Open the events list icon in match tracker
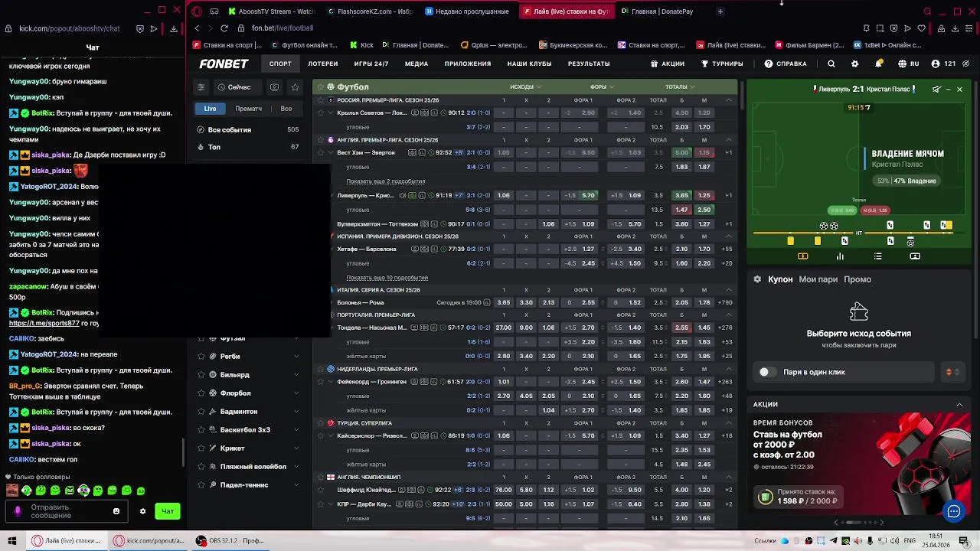Screen dimensions: 980x551 point(877,256)
